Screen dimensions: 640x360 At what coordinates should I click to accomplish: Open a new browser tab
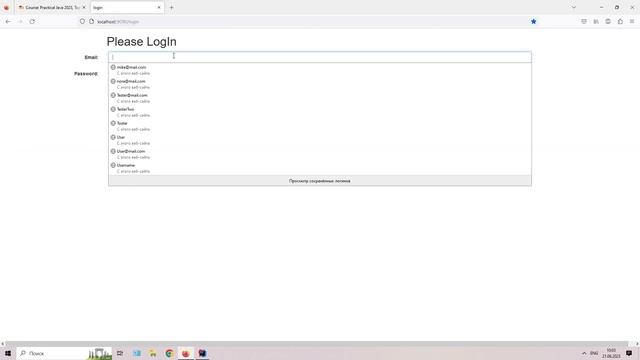point(171,7)
